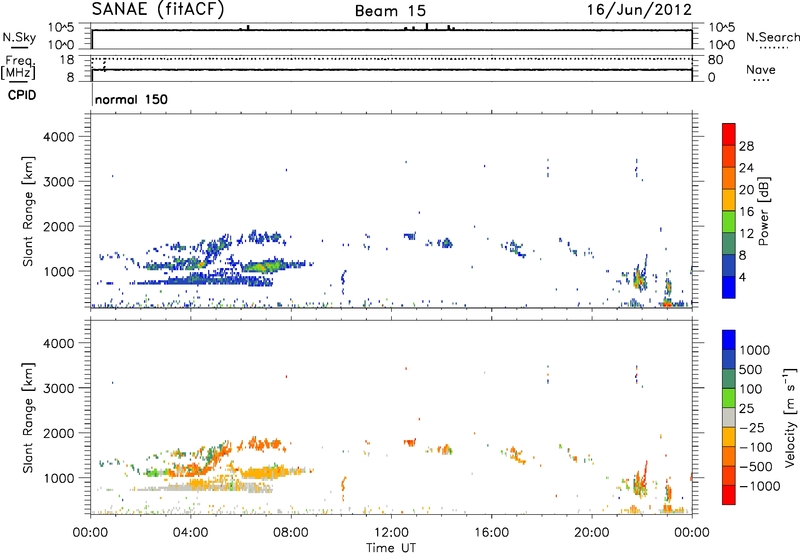The image size is (800, 554).
Task: Click the 20:00 time tick label
Action: click(591, 533)
